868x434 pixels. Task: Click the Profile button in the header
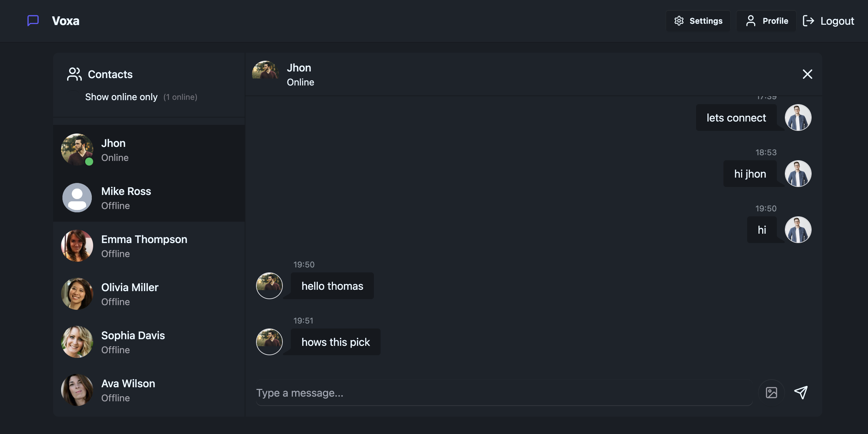[766, 21]
